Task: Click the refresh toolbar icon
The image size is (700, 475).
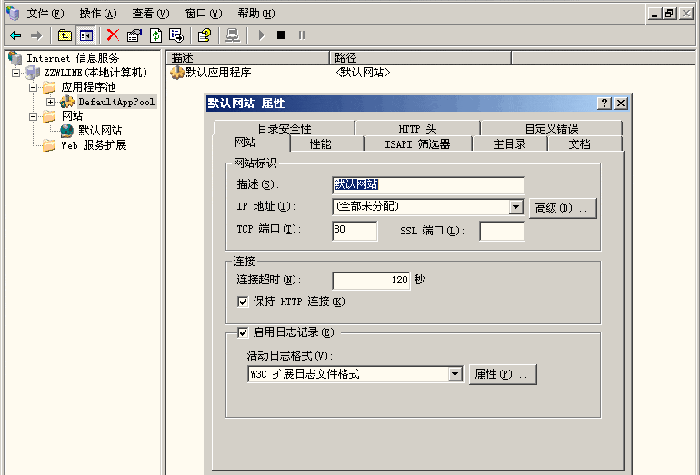Action: 156,35
